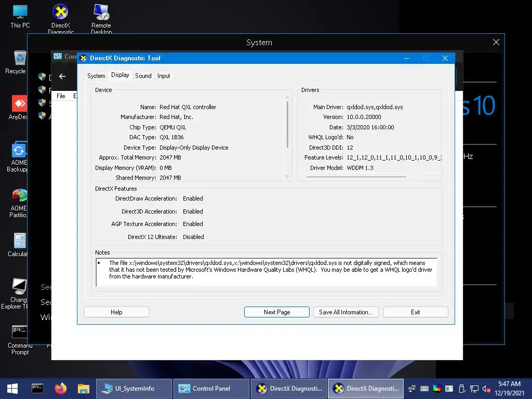Click the Help button
This screenshot has height=399, width=532.
116,312
